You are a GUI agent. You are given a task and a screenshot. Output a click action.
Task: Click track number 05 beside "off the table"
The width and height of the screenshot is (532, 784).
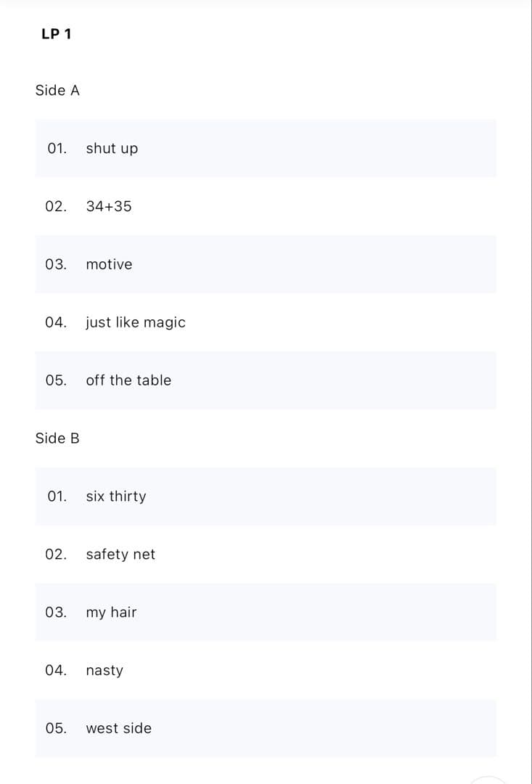coord(56,380)
